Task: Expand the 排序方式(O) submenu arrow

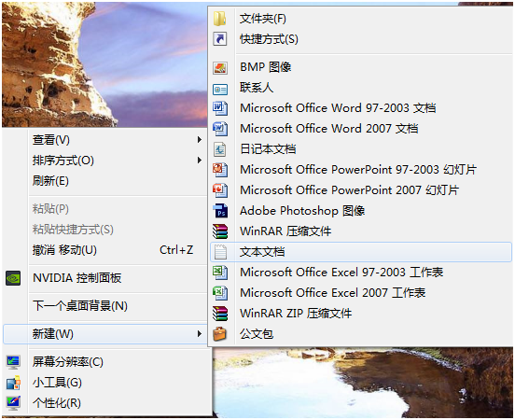Action: pos(199,160)
